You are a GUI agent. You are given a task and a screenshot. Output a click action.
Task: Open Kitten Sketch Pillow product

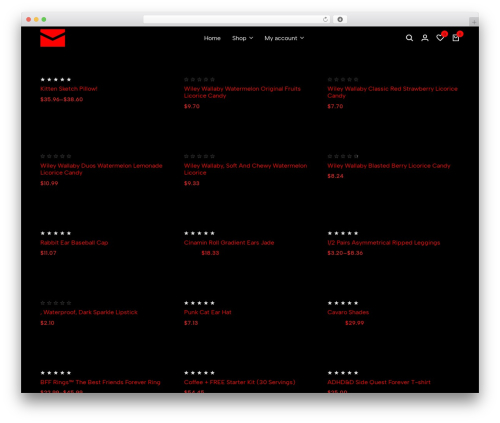69,89
